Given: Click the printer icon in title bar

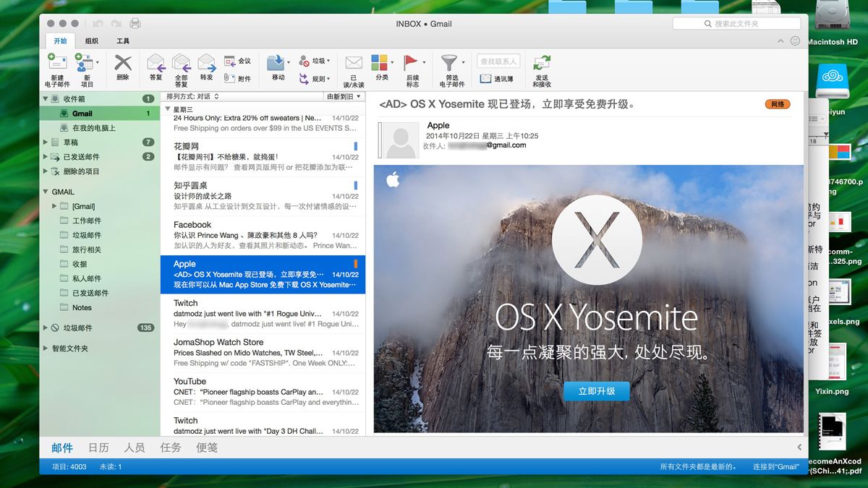Looking at the screenshot, I should pyautogui.click(x=135, y=24).
